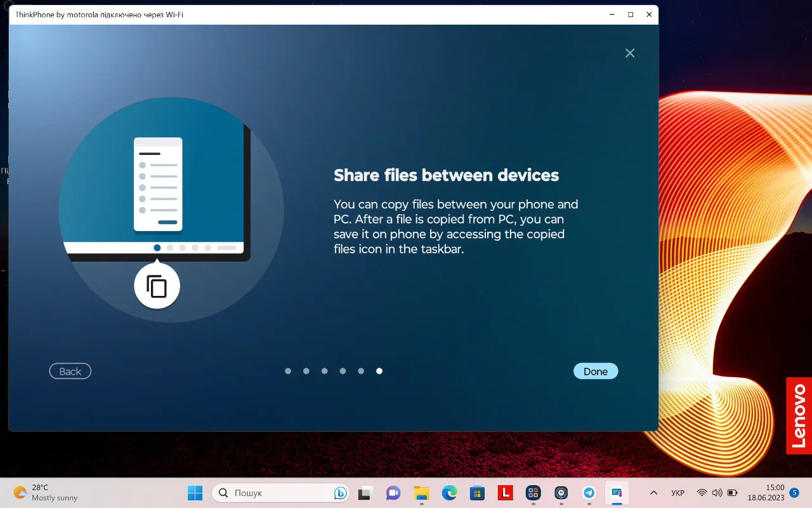Open the clock showing 15:00 18.06.2023

pyautogui.click(x=766, y=493)
